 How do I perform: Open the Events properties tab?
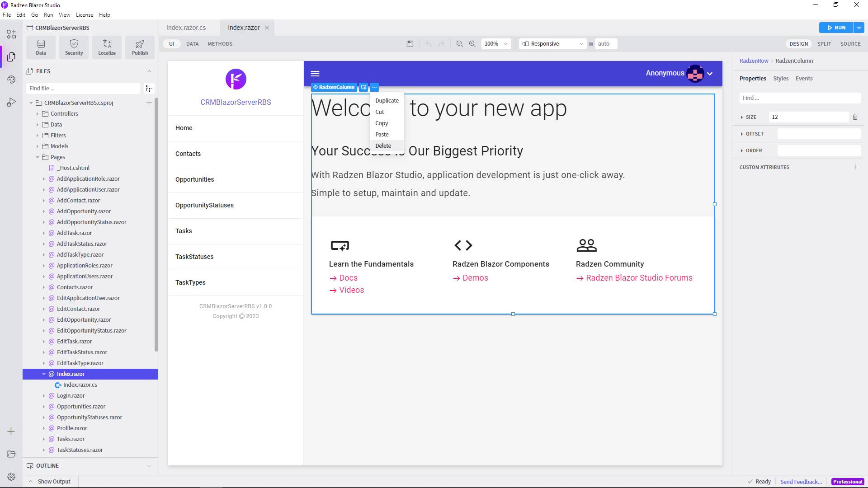[804, 79]
